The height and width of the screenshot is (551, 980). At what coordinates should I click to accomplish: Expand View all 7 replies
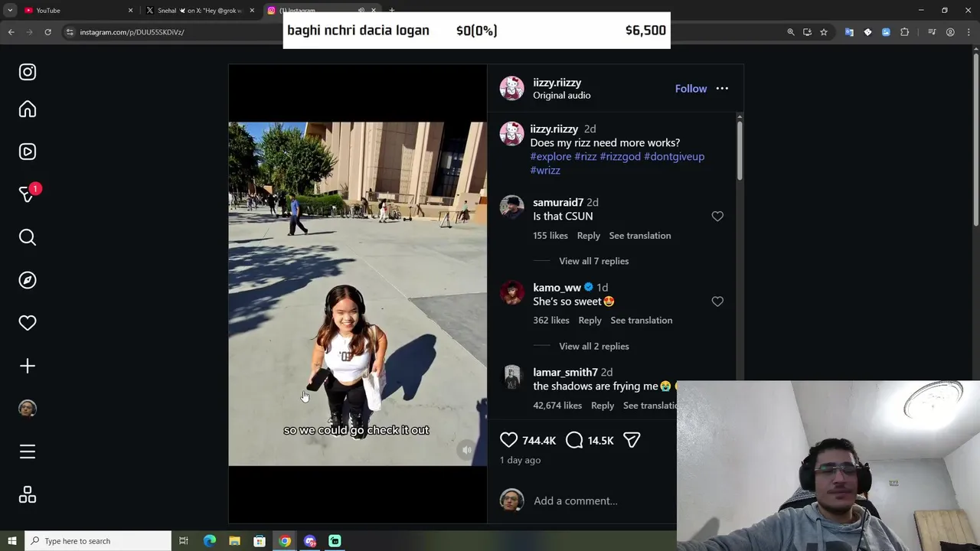[593, 261]
